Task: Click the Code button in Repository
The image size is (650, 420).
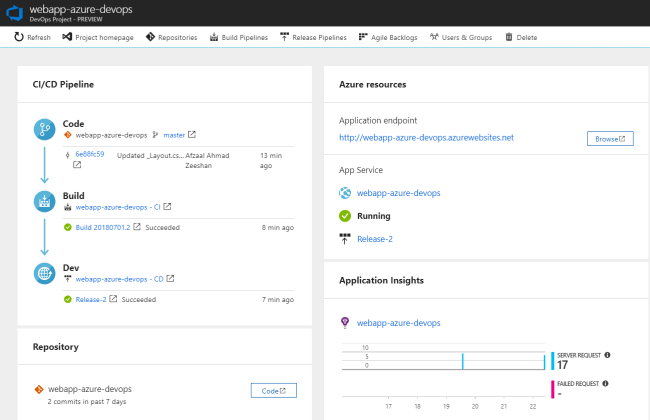Action: (x=273, y=390)
